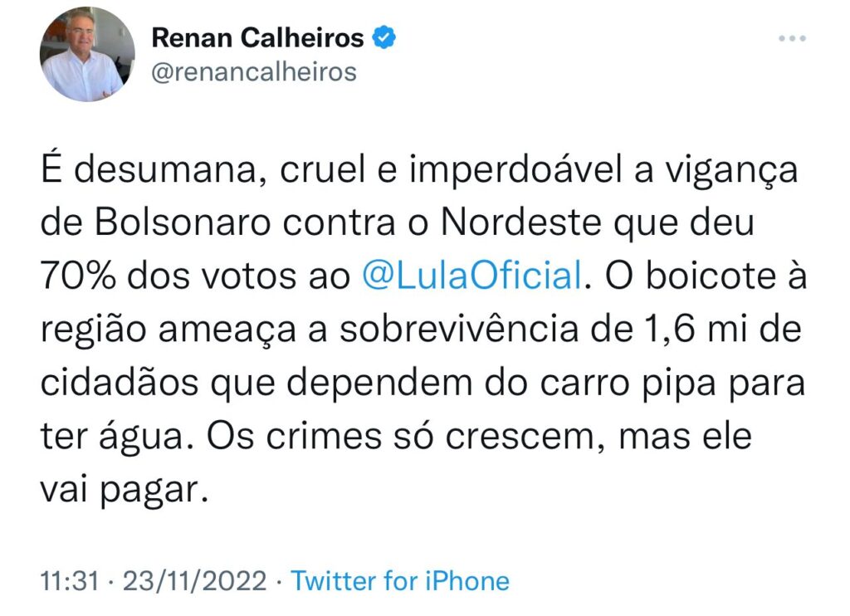The width and height of the screenshot is (850, 616).
Task: Click the Renan Calheiros display name
Action: tap(257, 38)
